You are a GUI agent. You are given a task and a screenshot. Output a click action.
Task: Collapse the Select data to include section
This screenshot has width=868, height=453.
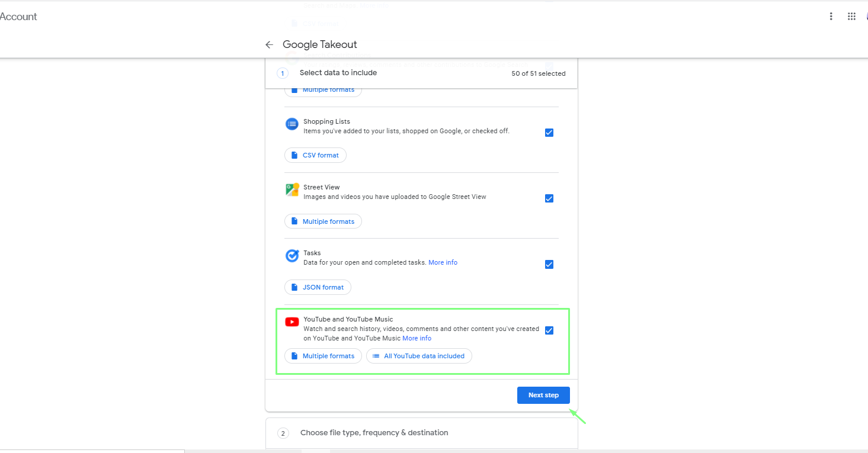(x=338, y=73)
